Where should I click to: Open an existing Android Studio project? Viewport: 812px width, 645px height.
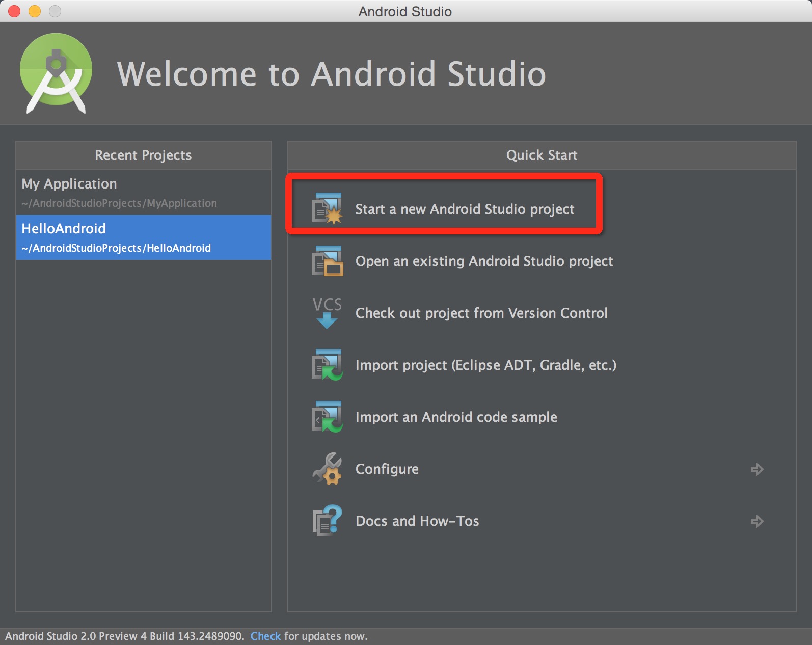point(484,261)
